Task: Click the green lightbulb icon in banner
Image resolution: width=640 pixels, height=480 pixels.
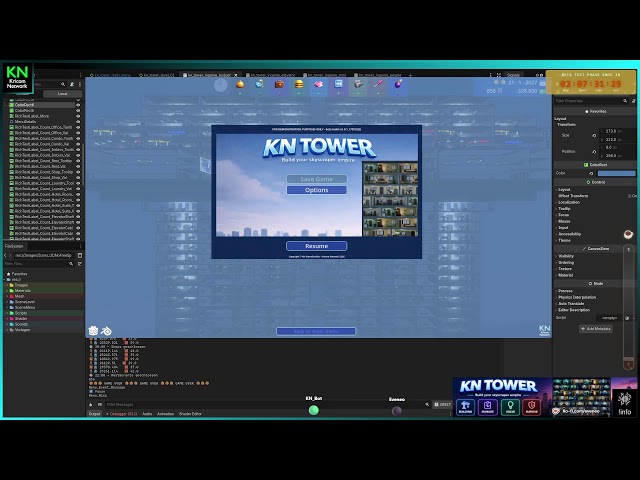Action: tap(510, 407)
